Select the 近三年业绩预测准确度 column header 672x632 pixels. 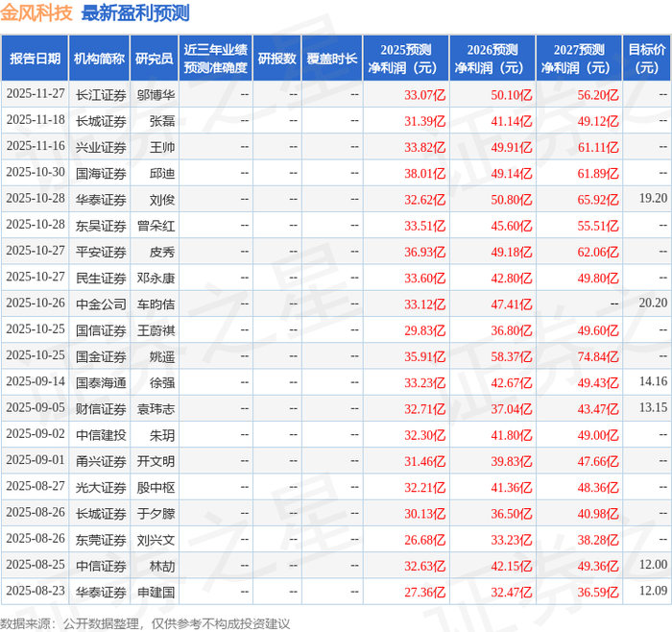(216, 59)
